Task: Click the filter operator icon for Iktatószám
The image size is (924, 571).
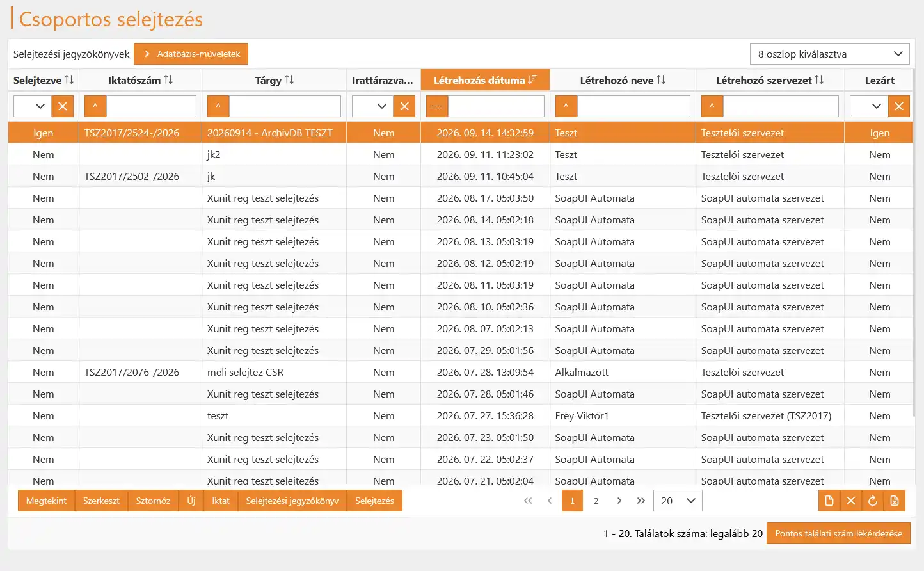Action: coord(95,106)
